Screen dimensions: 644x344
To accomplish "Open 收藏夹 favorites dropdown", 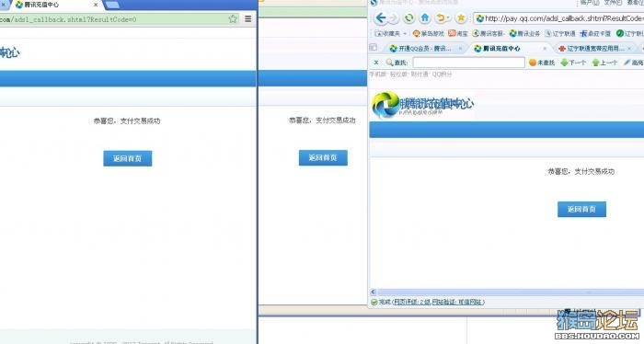I will tap(391, 33).
